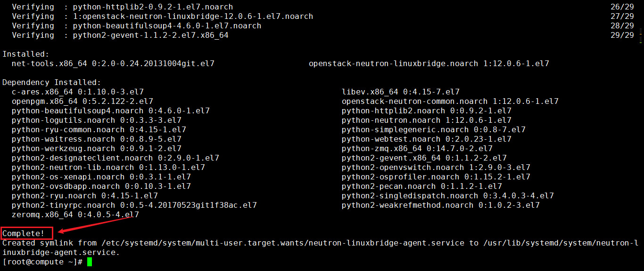
Task: Click python-httplib2 verifying line at top
Action: (x=123, y=7)
